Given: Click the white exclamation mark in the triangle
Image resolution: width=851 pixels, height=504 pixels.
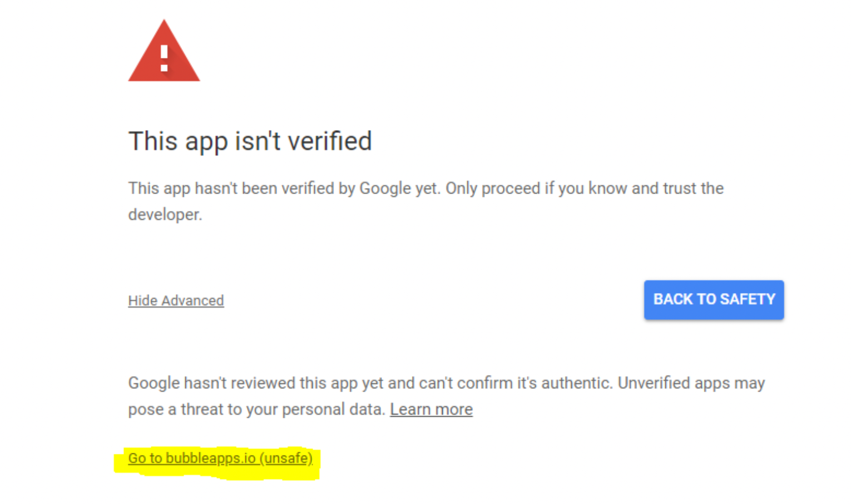Looking at the screenshot, I should [164, 58].
